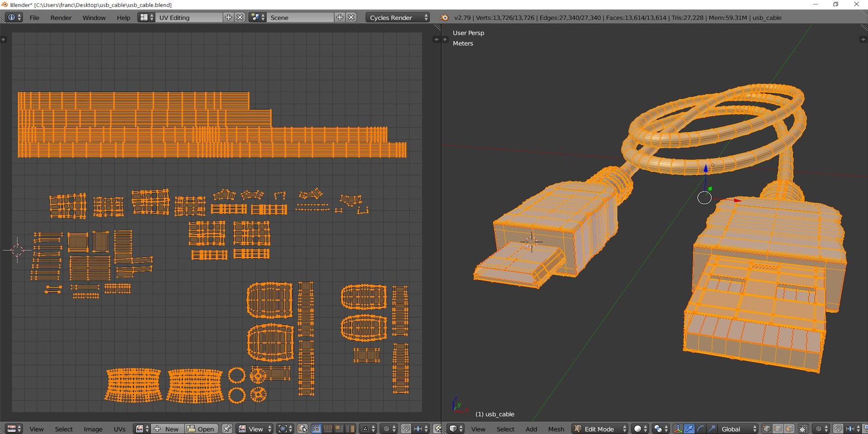This screenshot has width=868, height=434.
Task: Open the Window menu
Action: (x=94, y=18)
